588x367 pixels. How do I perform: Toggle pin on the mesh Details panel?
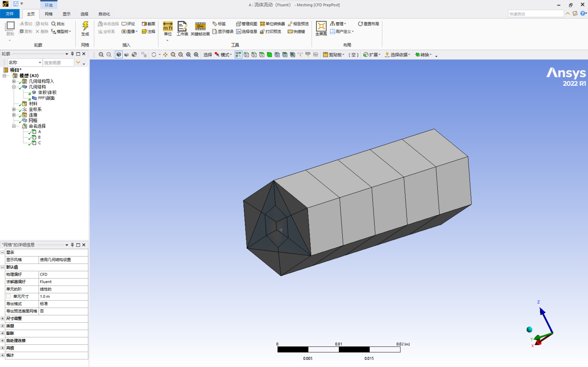click(x=72, y=245)
